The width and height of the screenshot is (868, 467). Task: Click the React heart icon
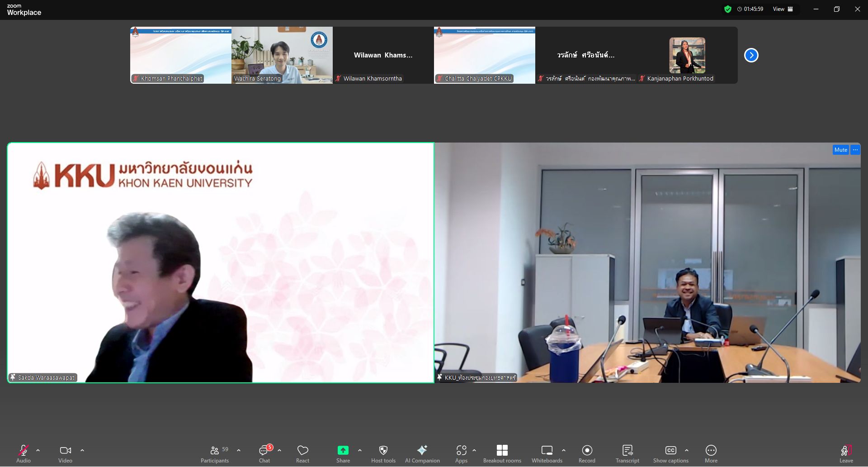point(302,454)
